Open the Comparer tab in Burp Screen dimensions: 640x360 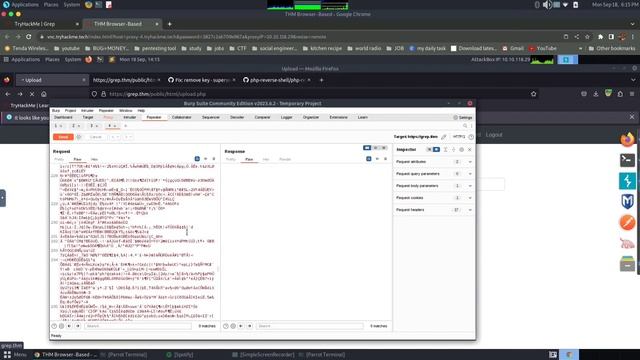pyautogui.click(x=262, y=118)
